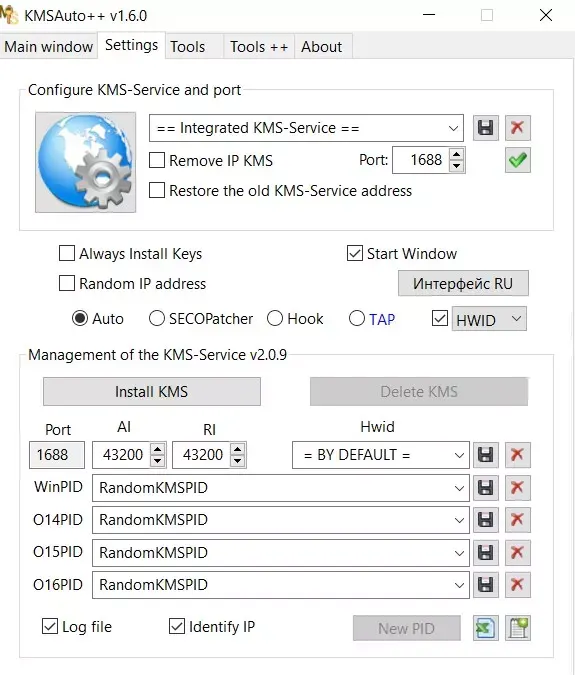Choose the TAP radio option
The image size is (575, 675).
click(x=357, y=319)
